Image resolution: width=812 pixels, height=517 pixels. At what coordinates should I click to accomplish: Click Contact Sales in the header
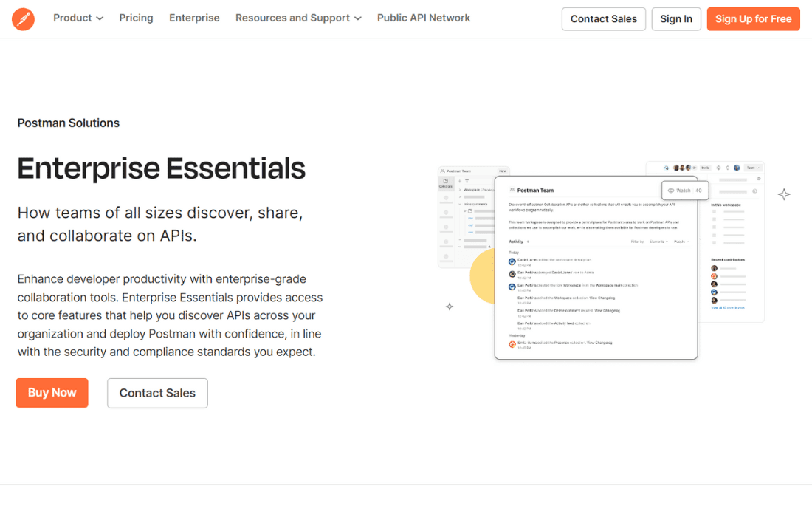(603, 19)
